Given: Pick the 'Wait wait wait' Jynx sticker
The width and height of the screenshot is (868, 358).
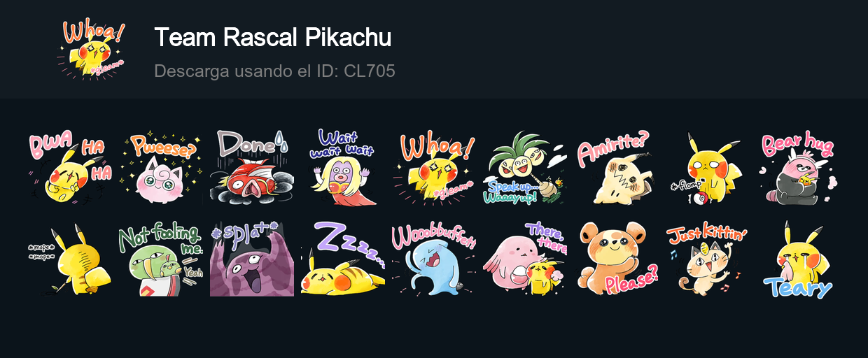Looking at the screenshot, I should coord(343,168).
